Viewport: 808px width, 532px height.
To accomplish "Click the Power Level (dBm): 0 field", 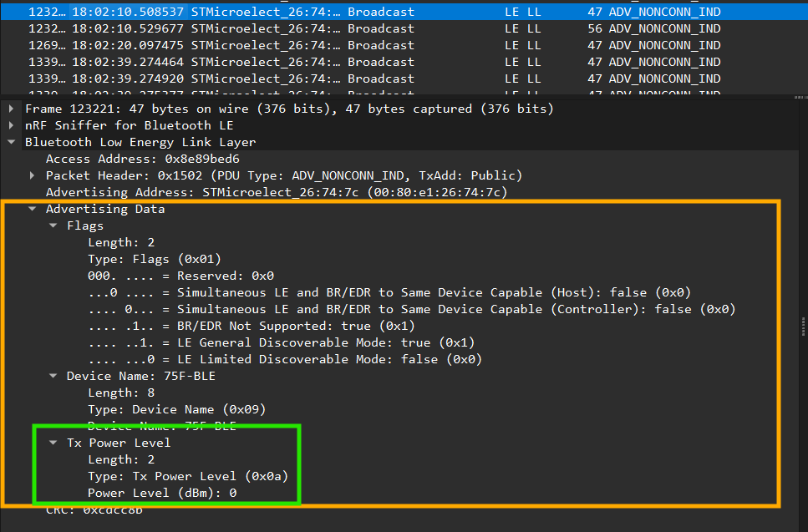I will tap(162, 493).
